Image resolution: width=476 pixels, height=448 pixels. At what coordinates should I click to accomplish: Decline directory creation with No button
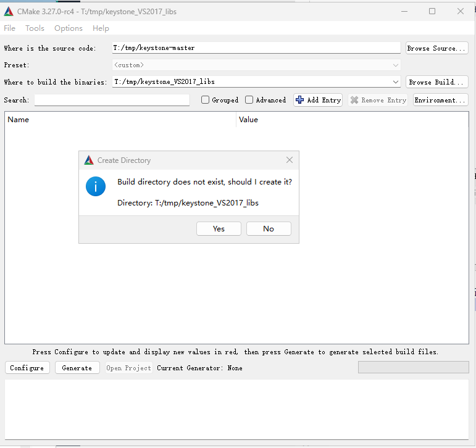pyautogui.click(x=269, y=228)
